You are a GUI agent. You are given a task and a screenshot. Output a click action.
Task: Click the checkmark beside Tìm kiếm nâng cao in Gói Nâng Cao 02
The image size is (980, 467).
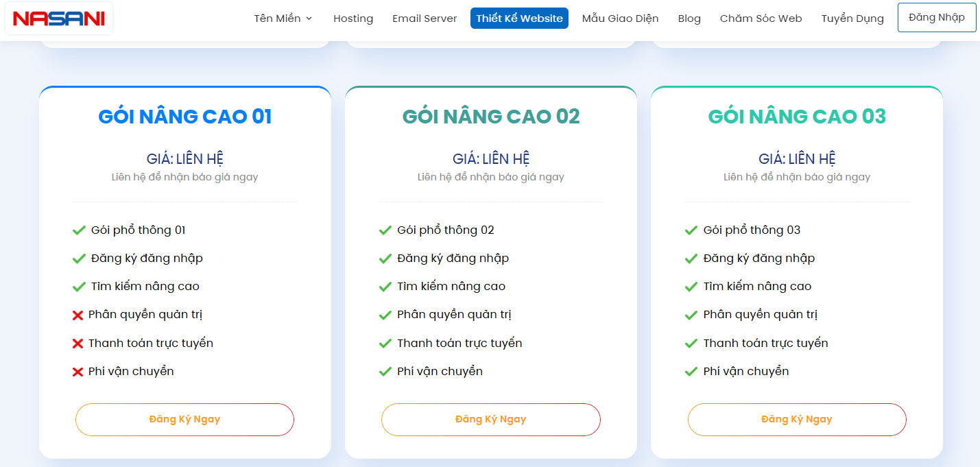click(384, 286)
